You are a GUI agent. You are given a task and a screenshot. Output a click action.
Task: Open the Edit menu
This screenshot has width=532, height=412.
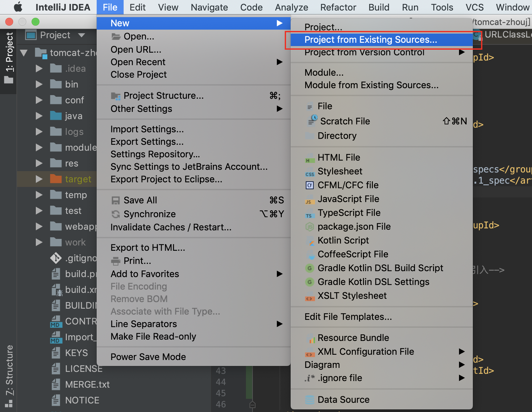tap(137, 7)
